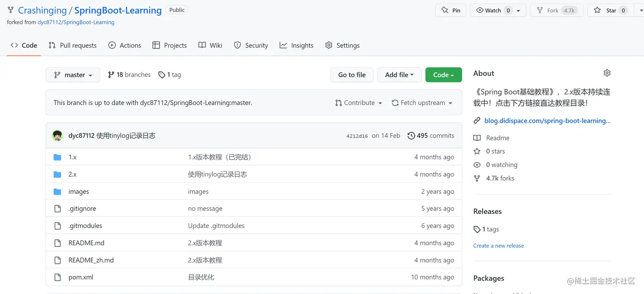Image resolution: width=644 pixels, height=294 pixels.
Task: Click the fork icon beside Crashinging repository name
Action: coord(11,10)
